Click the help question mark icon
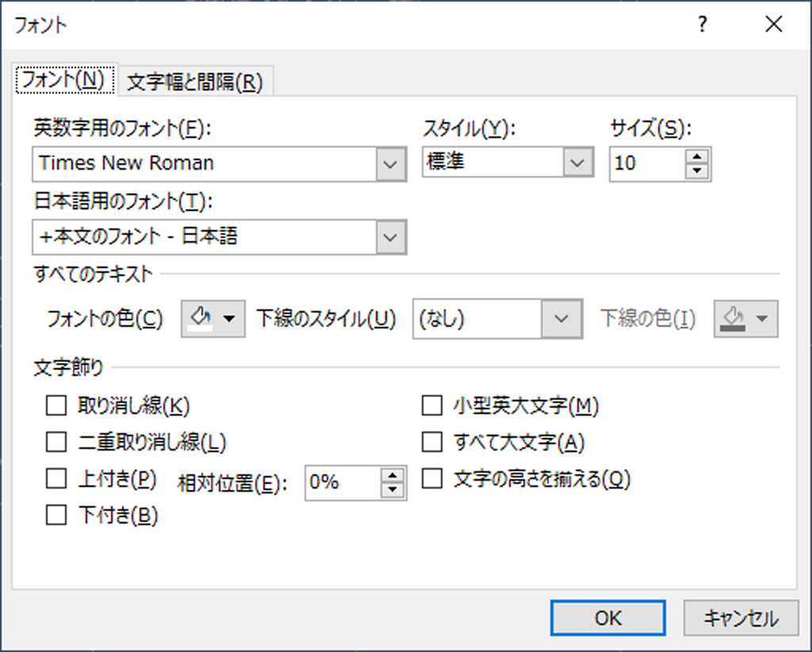This screenshot has height=652, width=812. point(701,25)
